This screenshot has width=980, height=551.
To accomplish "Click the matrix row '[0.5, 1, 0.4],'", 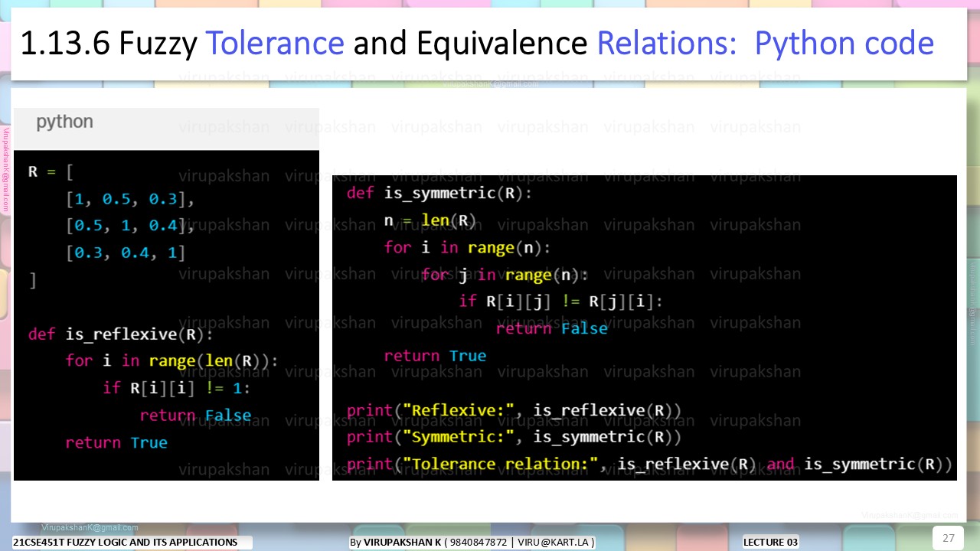I will click(130, 226).
